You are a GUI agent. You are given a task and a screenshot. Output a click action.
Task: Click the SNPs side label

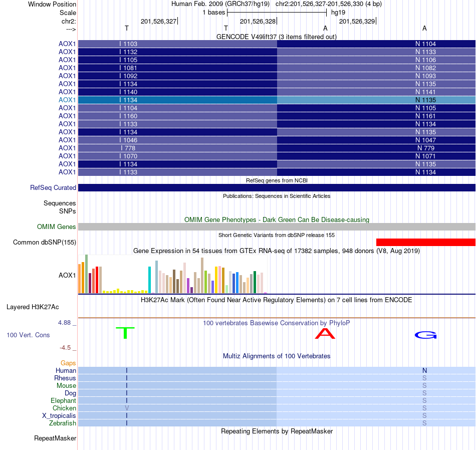68,211
